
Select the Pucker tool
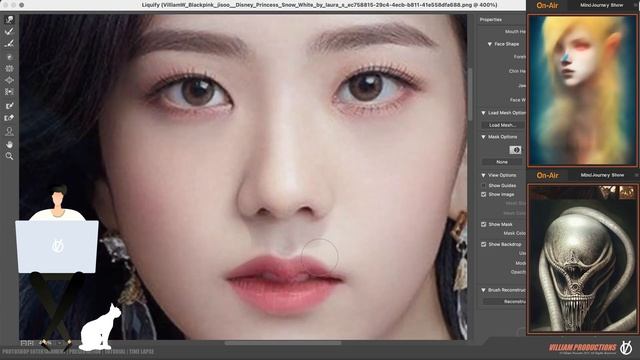pos(9,69)
